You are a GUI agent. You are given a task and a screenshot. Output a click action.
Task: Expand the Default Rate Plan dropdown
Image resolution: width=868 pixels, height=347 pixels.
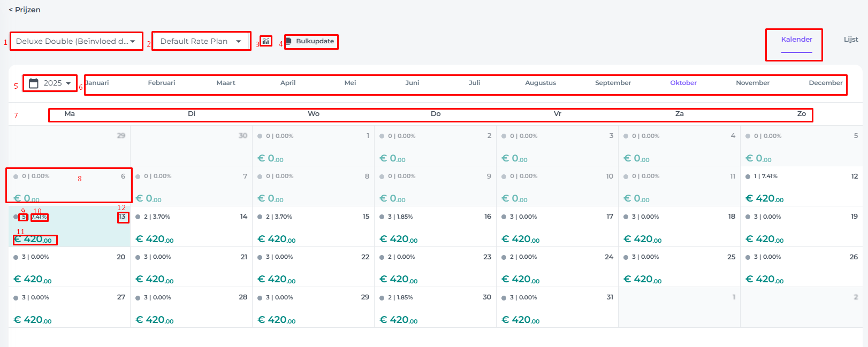201,41
